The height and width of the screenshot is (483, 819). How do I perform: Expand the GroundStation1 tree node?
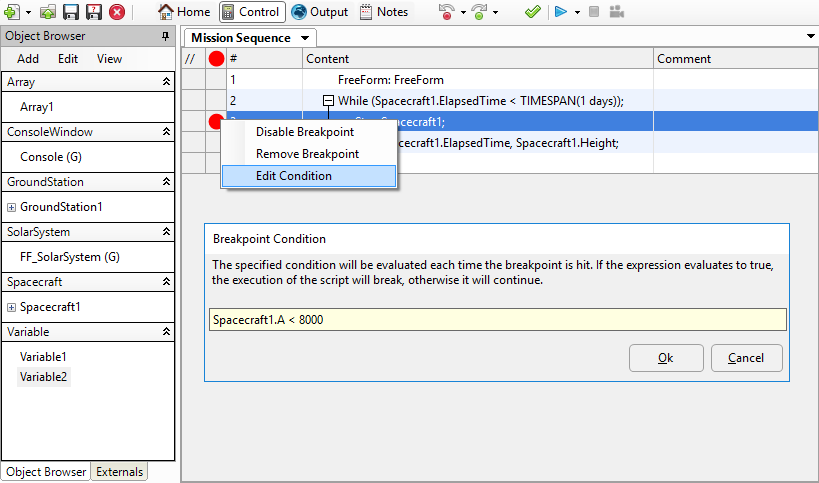click(11, 207)
